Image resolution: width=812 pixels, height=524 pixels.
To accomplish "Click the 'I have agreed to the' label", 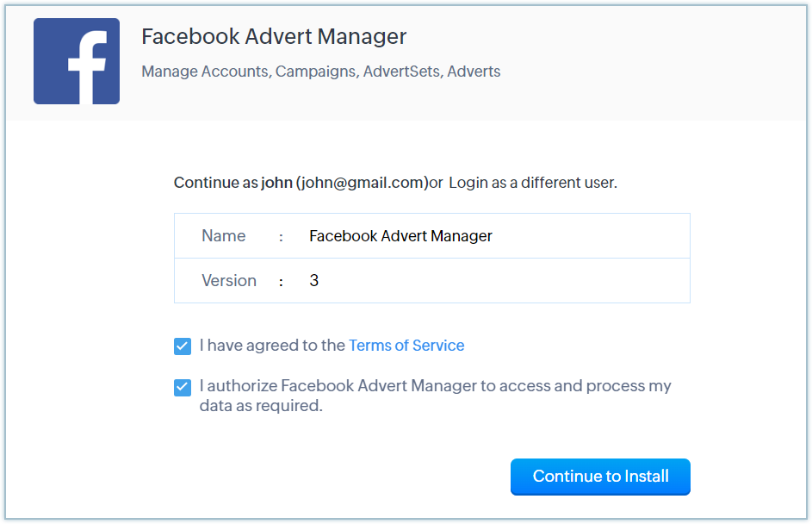I will coord(272,346).
